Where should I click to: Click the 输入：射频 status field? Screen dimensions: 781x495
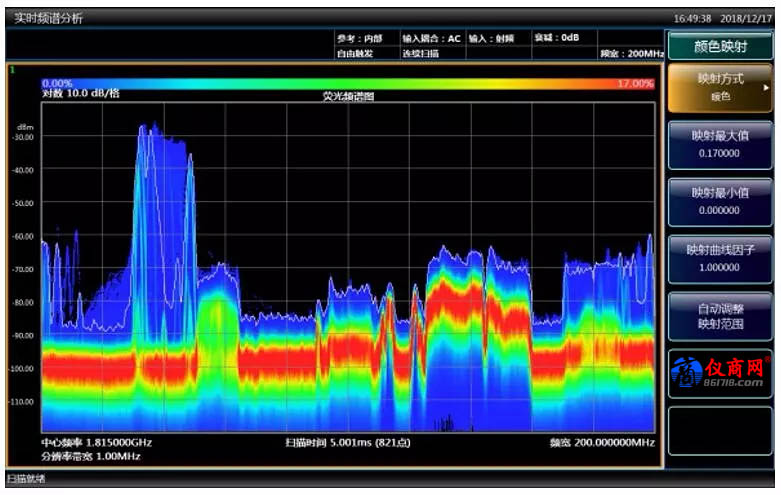tap(491, 39)
